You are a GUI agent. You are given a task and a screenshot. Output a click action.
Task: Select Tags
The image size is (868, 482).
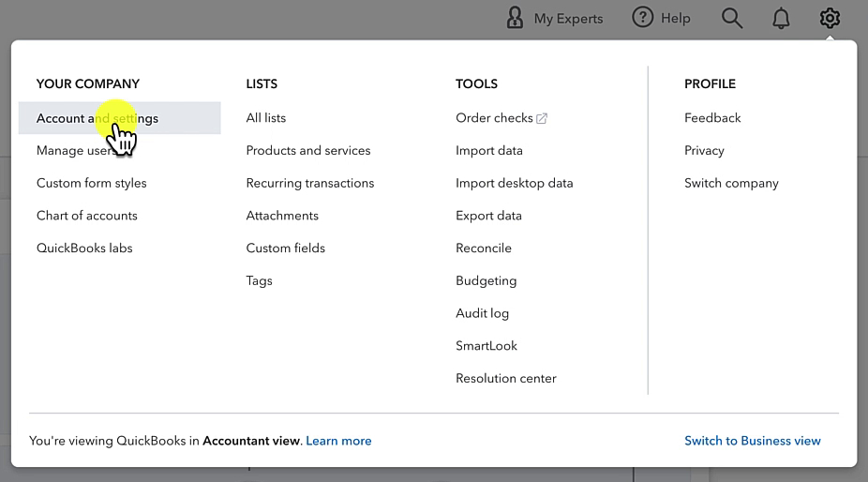[259, 281]
